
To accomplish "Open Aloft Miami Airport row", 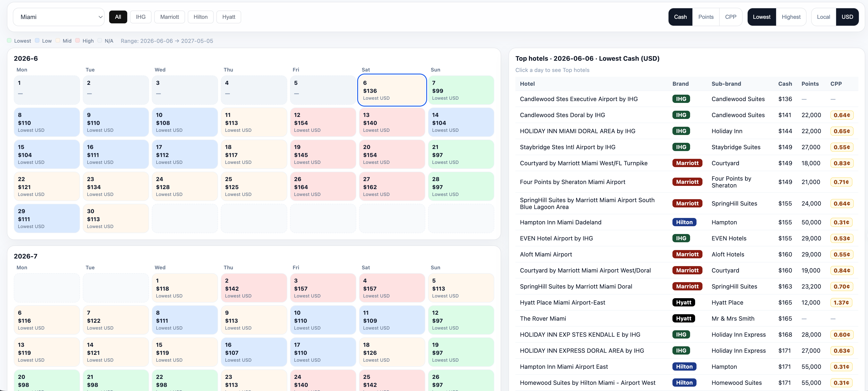I will 687,254.
